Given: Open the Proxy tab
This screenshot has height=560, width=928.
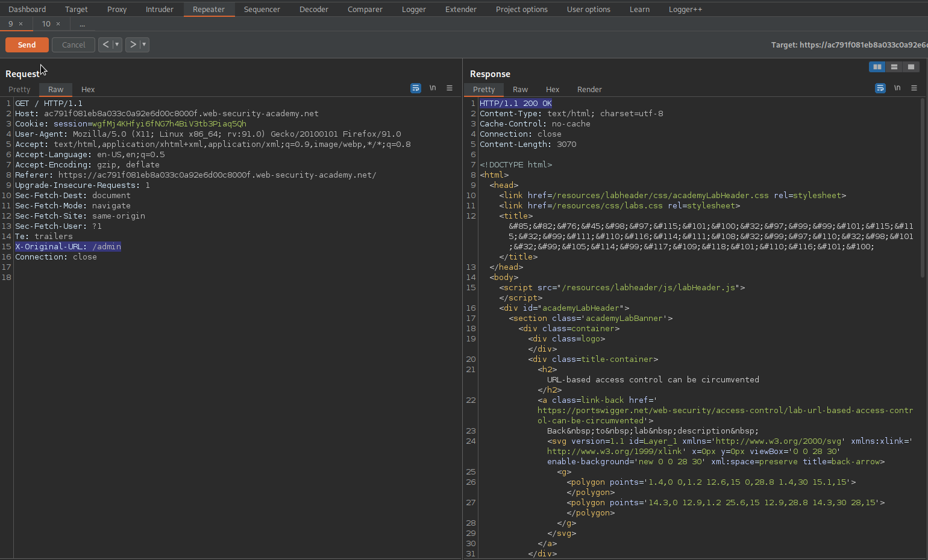Looking at the screenshot, I should coord(117,9).
